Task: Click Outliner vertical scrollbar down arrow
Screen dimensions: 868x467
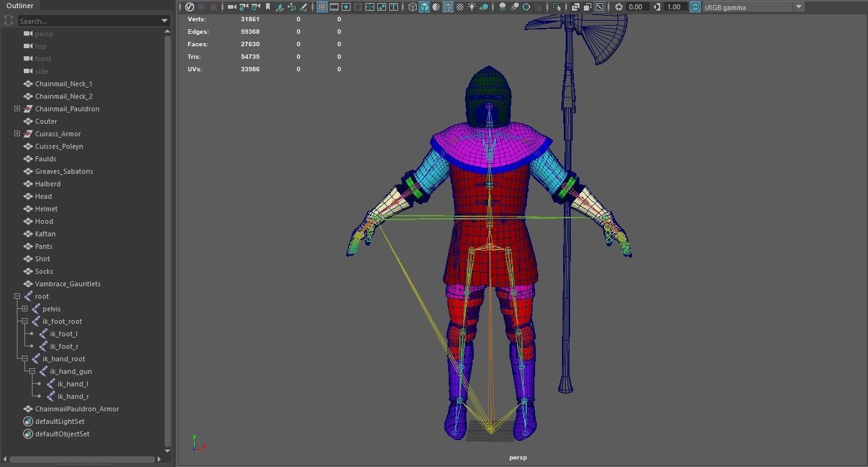Action: click(167, 450)
